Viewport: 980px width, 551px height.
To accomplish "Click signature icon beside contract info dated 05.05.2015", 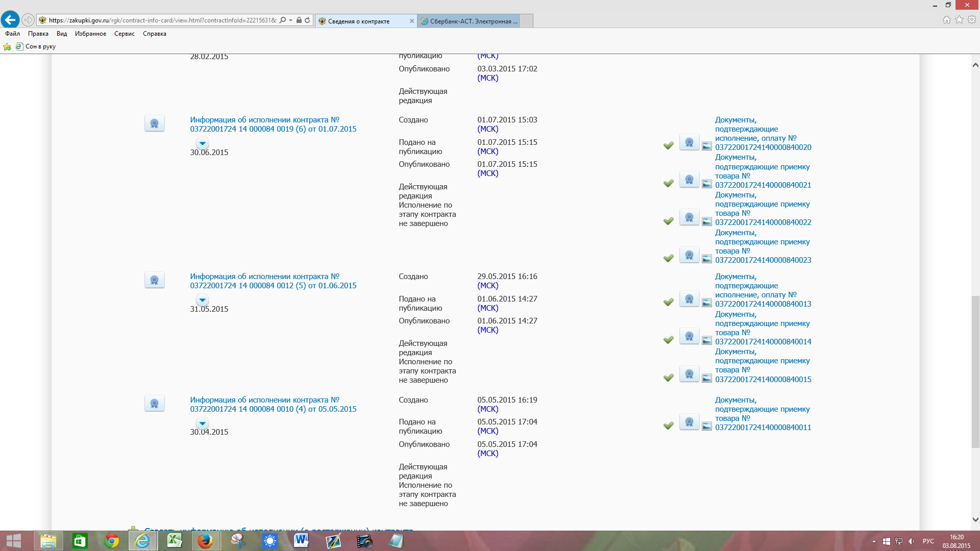I will tap(154, 404).
